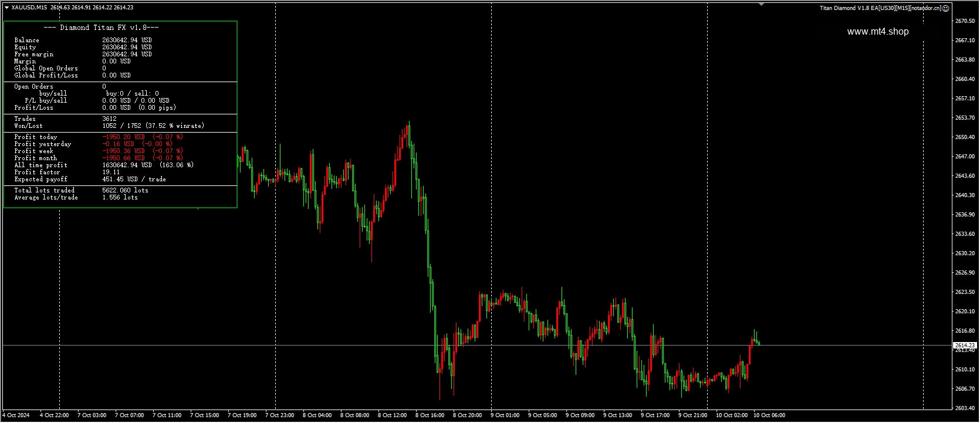Screen dimensions: 980x423
Task: Click the chart shift triangle marker at top
Action: click(761, 4)
